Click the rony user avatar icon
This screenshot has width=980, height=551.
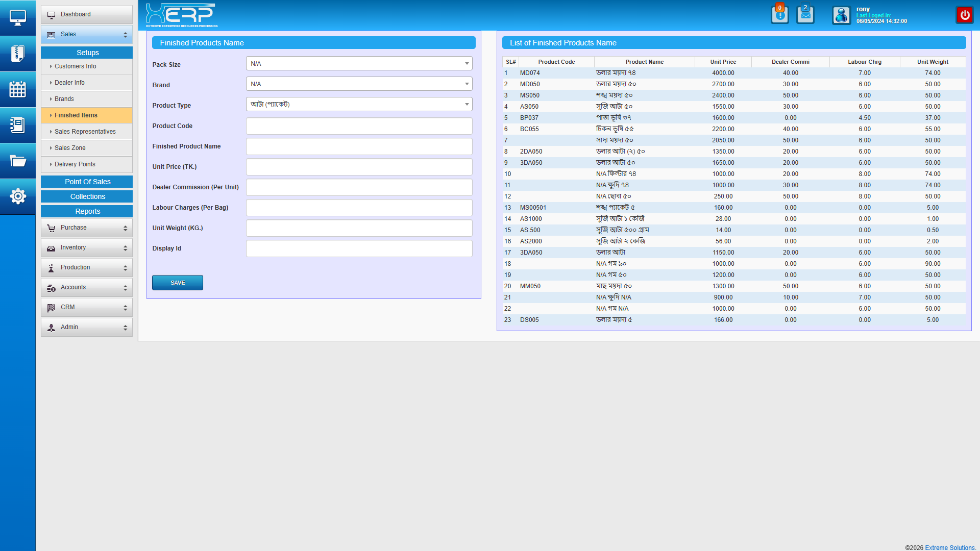click(841, 15)
